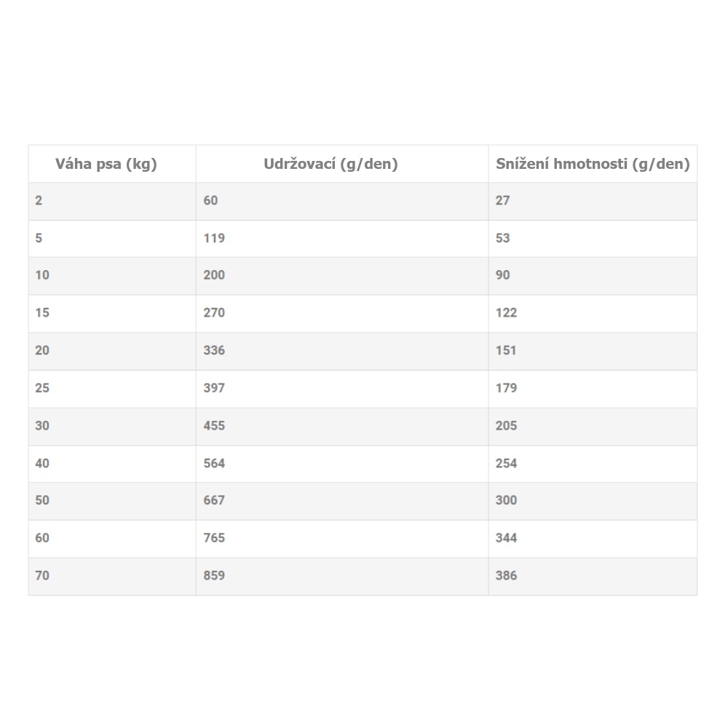Viewport: 728px width, 728px height.
Task: Click the 'Snížení hmotnosti (g/den)' header
Action: (x=593, y=164)
